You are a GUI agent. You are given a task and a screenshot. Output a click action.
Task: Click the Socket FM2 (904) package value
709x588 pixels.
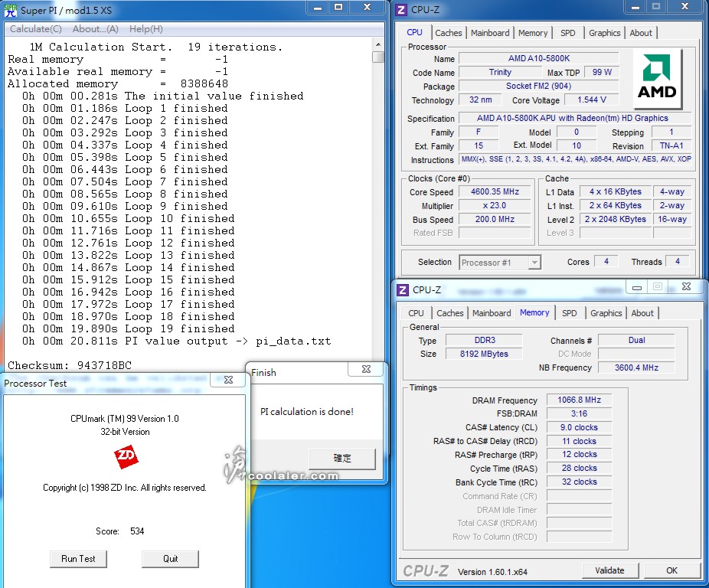(x=538, y=86)
